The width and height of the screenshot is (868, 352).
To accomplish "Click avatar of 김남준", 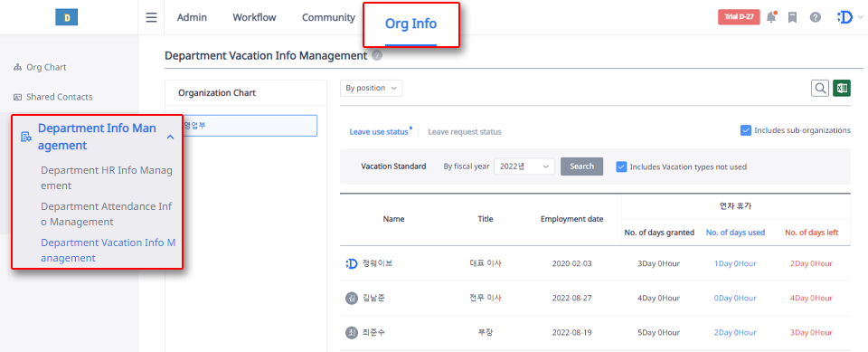I will pos(352,299).
